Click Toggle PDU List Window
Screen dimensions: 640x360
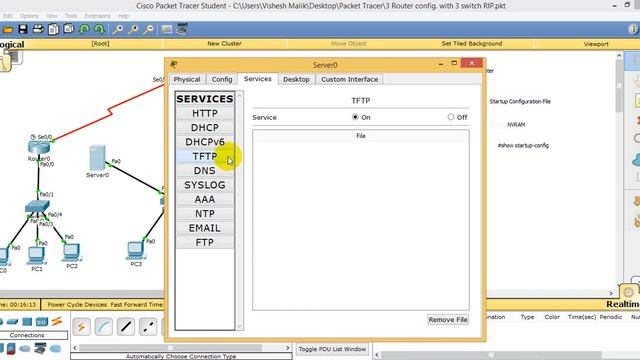click(x=332, y=349)
